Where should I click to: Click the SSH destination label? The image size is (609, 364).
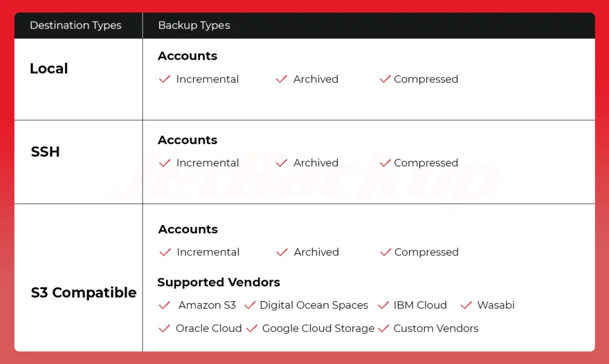[x=45, y=152]
